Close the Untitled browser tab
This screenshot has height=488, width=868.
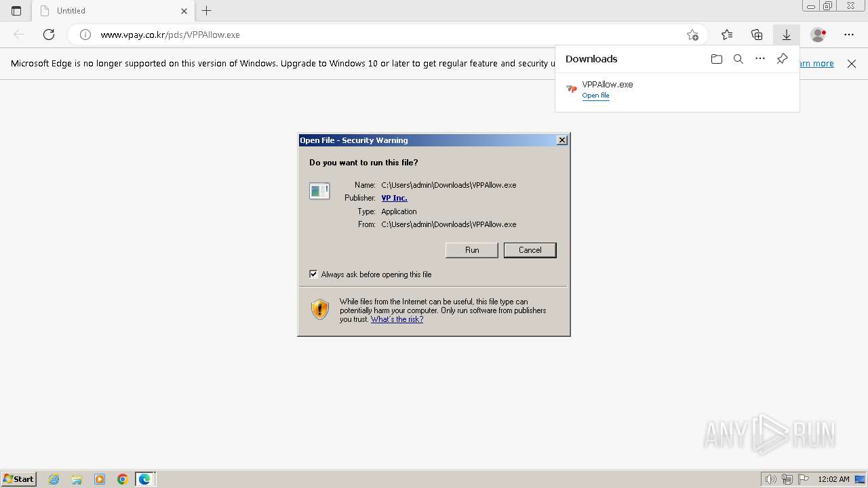[x=184, y=11]
